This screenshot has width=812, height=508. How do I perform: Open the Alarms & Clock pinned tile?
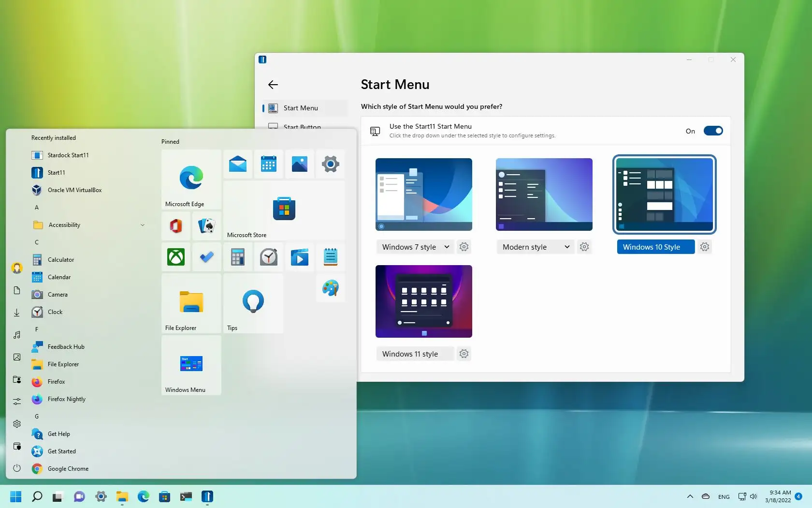coord(268,257)
